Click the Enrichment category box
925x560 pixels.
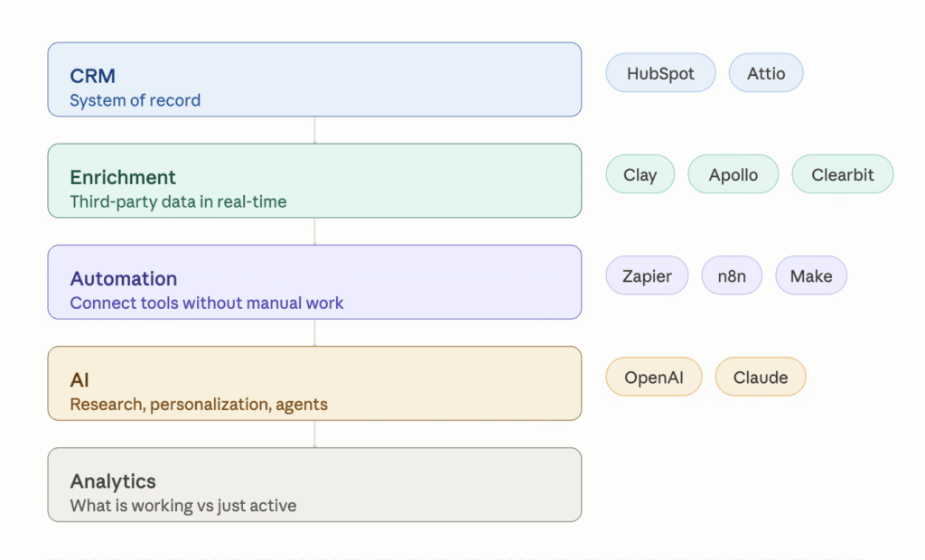[314, 181]
